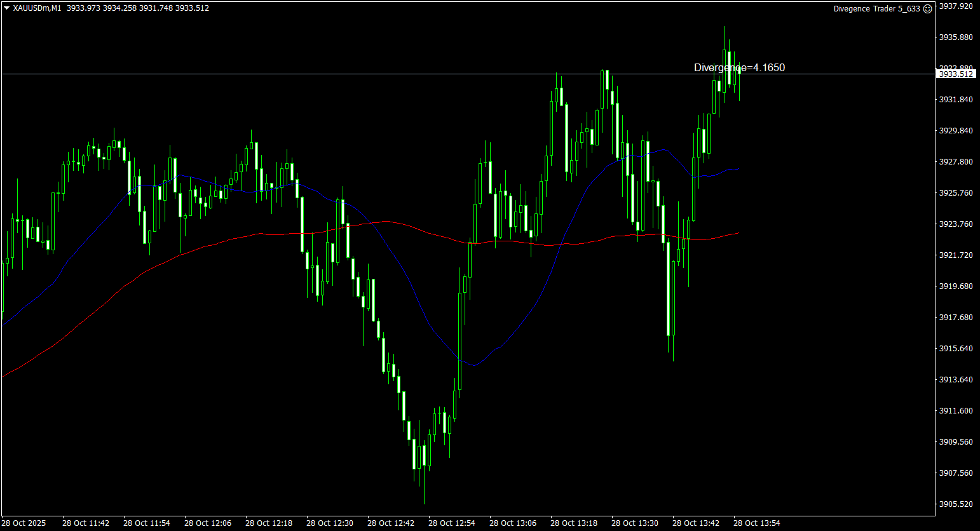
Task: Click the 3905.520 price scale label
Action: [956, 504]
